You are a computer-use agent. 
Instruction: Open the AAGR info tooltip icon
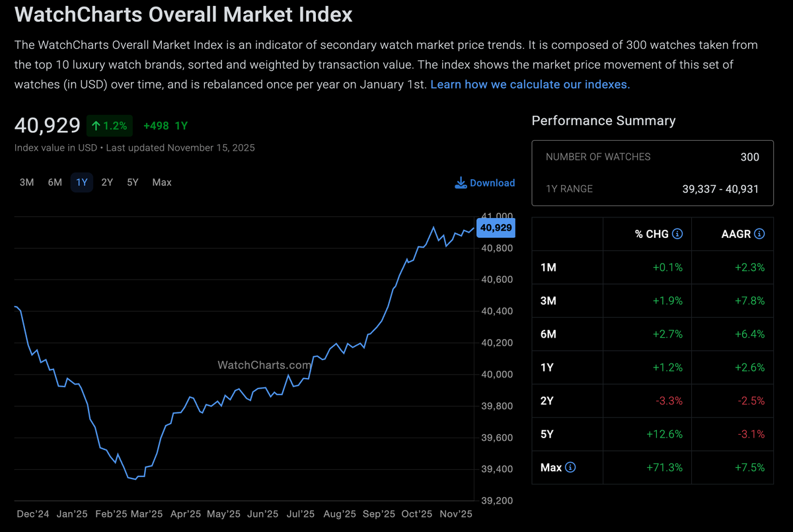(759, 234)
